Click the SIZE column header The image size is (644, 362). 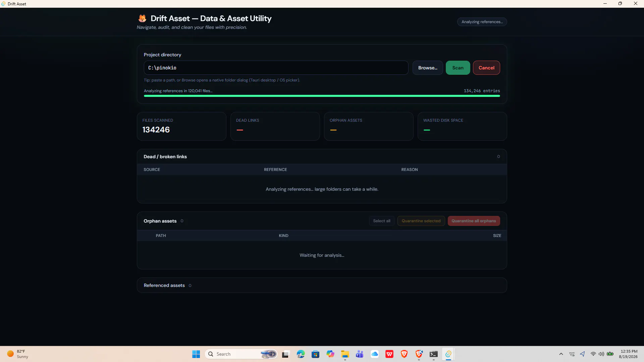(497, 236)
